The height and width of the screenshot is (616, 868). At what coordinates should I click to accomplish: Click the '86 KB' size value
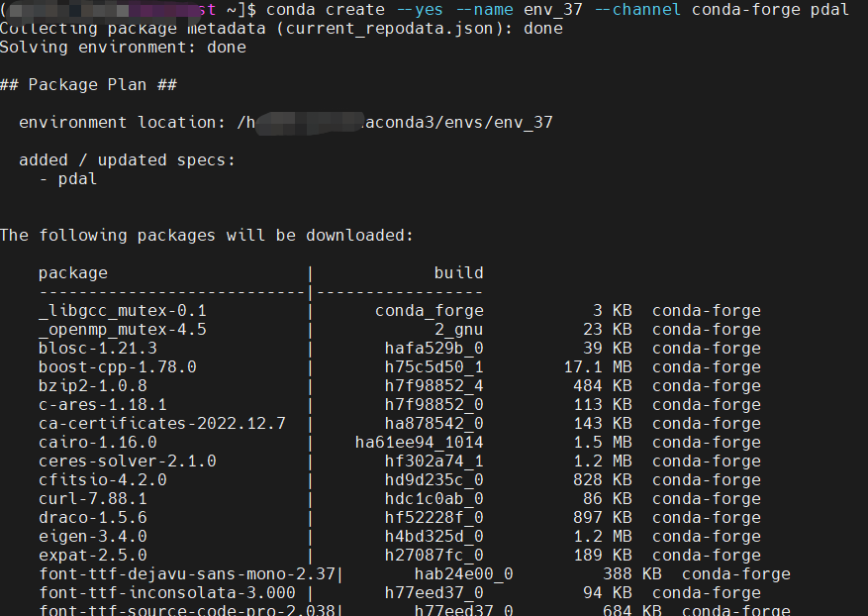(x=608, y=499)
